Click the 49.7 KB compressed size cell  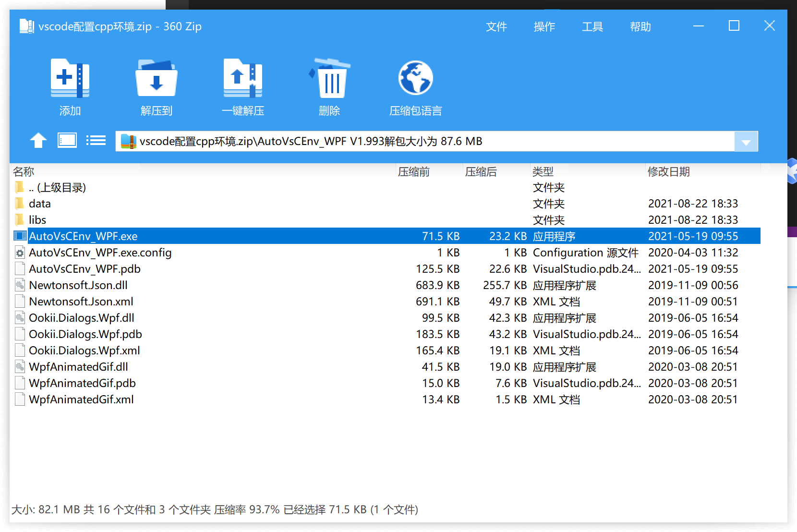coord(508,302)
